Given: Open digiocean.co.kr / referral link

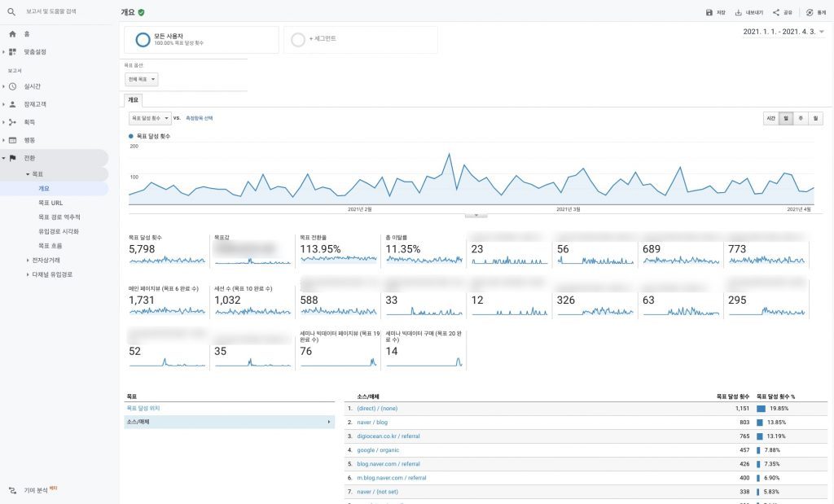Looking at the screenshot, I should coord(388,436).
